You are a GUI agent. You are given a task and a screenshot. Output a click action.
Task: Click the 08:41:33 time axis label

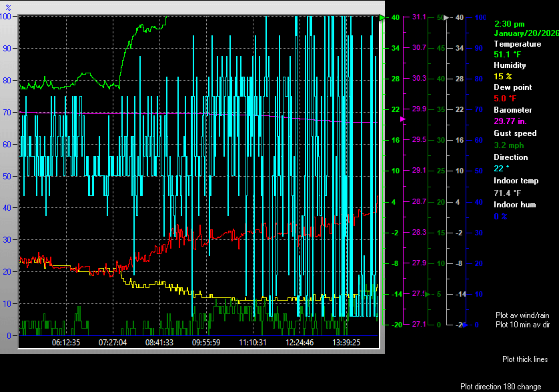[159, 343]
